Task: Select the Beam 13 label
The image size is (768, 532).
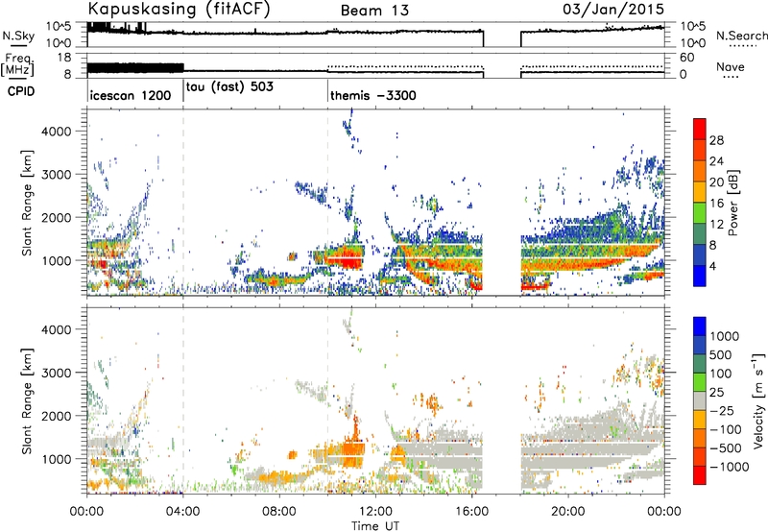Action: pyautogui.click(x=374, y=11)
